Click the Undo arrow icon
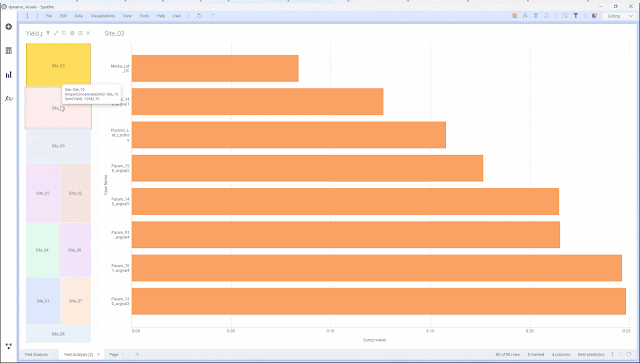The height and width of the screenshot is (363, 640). (x=200, y=16)
